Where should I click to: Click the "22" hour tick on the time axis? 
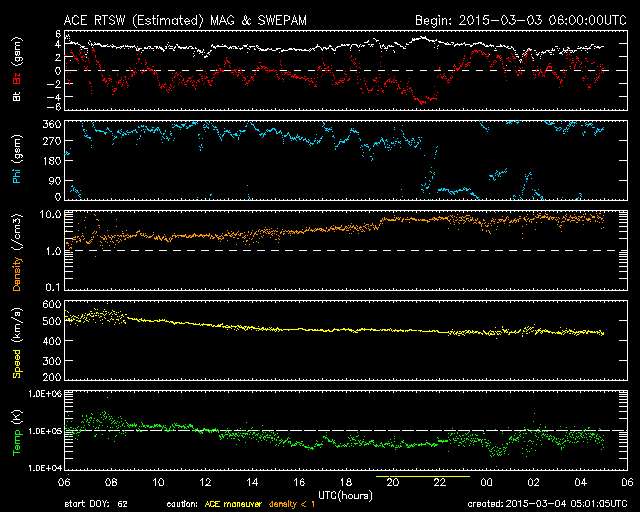[x=440, y=483]
